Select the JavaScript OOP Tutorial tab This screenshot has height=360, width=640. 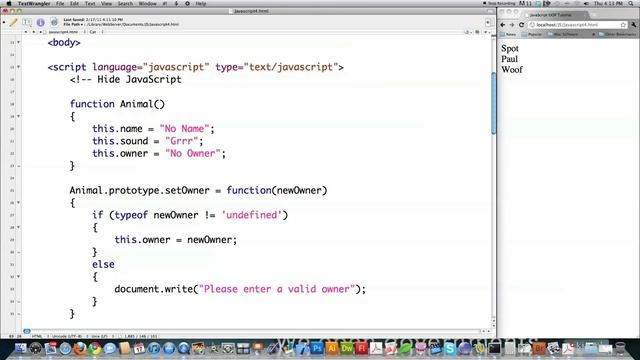click(x=555, y=15)
